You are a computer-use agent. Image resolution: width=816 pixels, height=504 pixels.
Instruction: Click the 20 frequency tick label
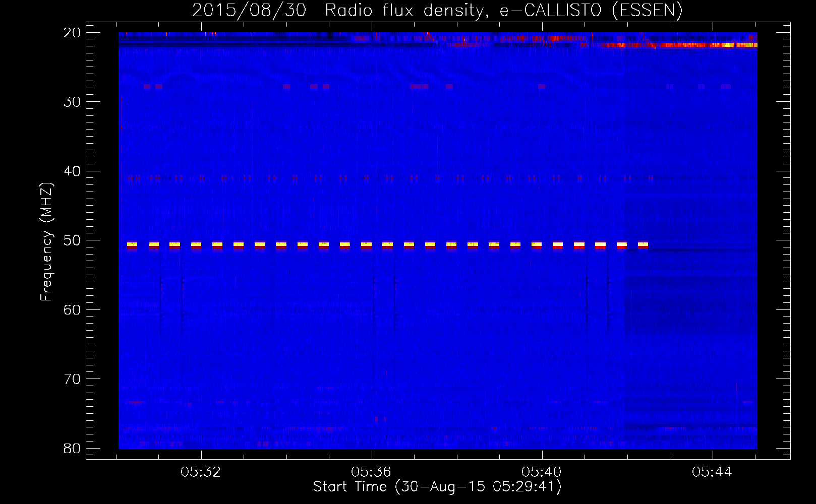(72, 33)
